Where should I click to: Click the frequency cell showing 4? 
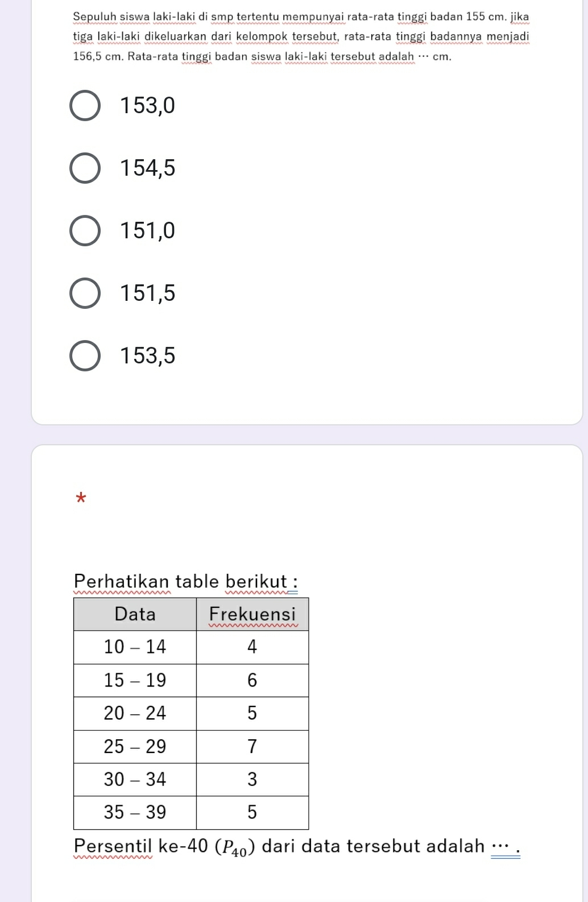tap(252, 647)
